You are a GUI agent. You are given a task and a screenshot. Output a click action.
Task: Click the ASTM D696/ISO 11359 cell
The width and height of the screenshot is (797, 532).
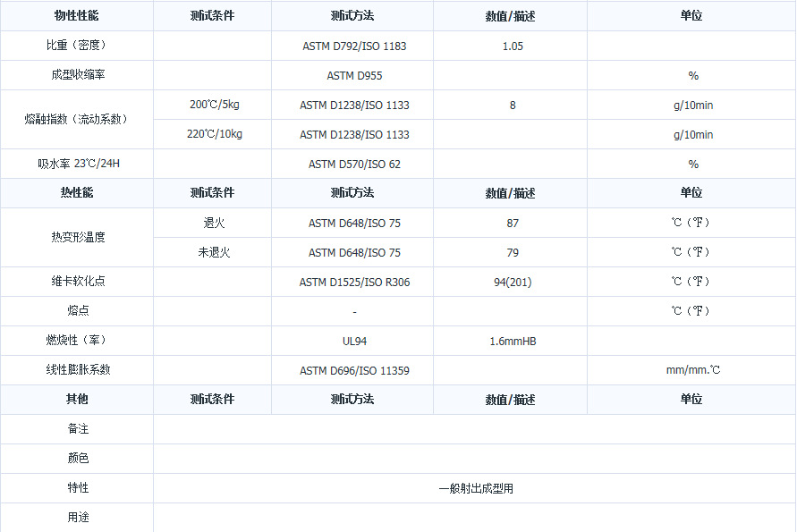(354, 371)
